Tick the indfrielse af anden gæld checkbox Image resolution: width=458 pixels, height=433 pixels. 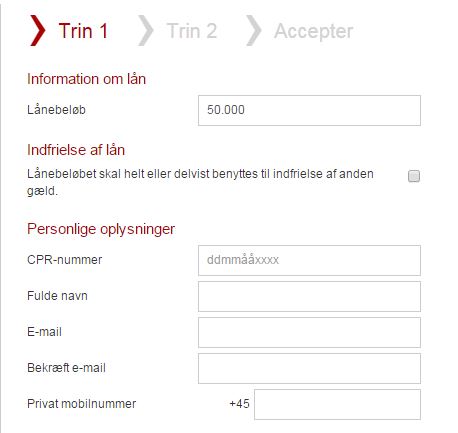[414, 176]
